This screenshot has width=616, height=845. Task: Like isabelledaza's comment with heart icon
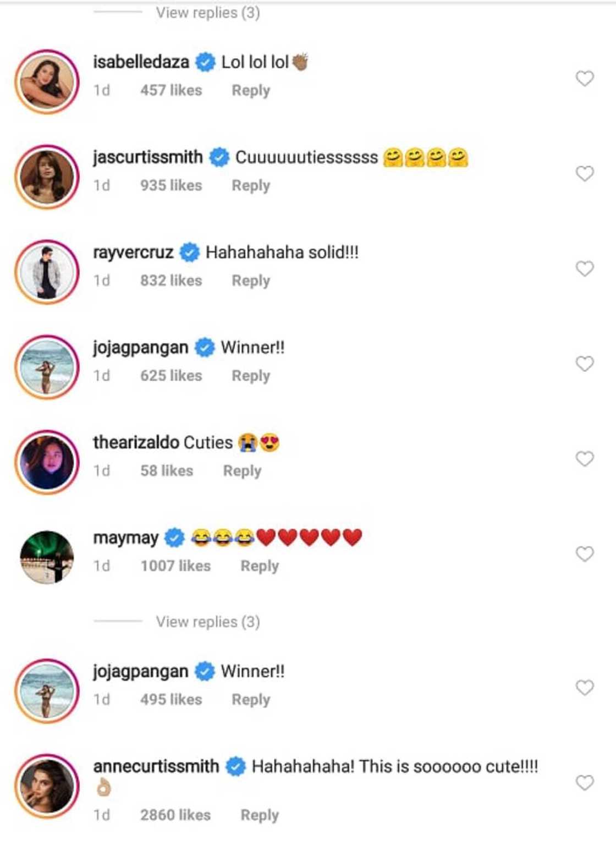pyautogui.click(x=584, y=79)
